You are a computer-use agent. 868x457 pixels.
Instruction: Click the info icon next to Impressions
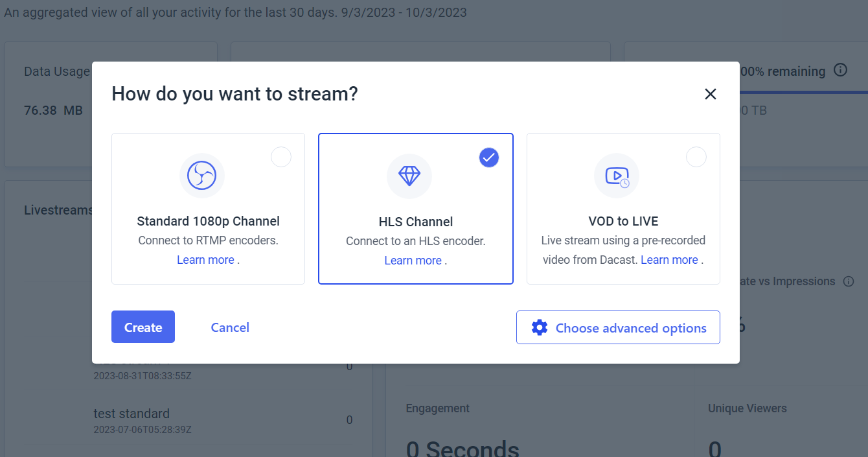click(x=849, y=281)
